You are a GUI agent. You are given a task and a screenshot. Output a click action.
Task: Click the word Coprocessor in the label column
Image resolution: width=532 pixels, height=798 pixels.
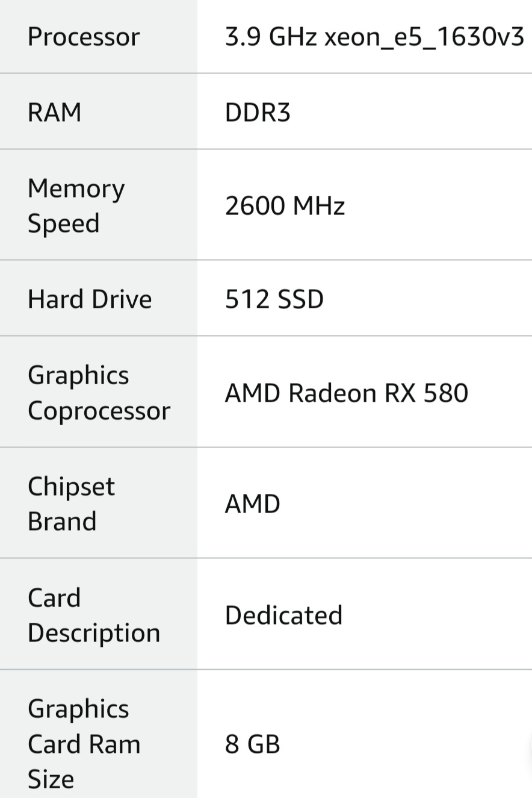tap(99, 411)
